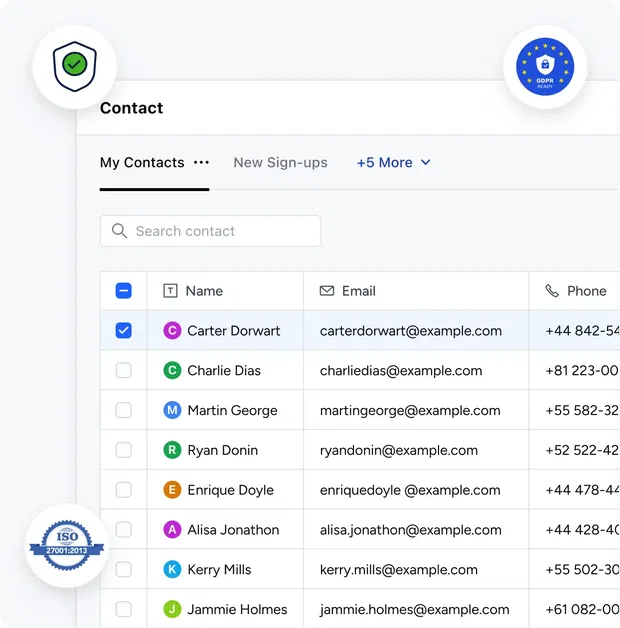Open the Jammie Holmes contact name

(x=237, y=609)
